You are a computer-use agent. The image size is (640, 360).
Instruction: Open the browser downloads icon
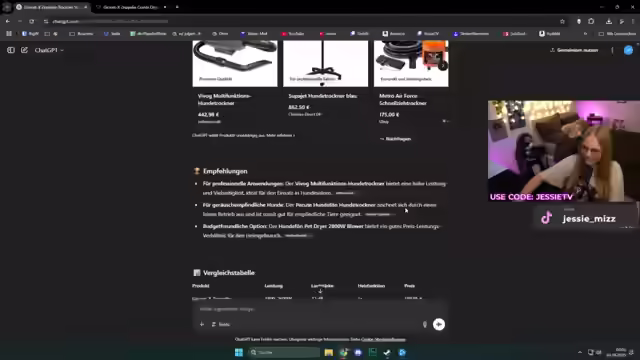point(609,21)
